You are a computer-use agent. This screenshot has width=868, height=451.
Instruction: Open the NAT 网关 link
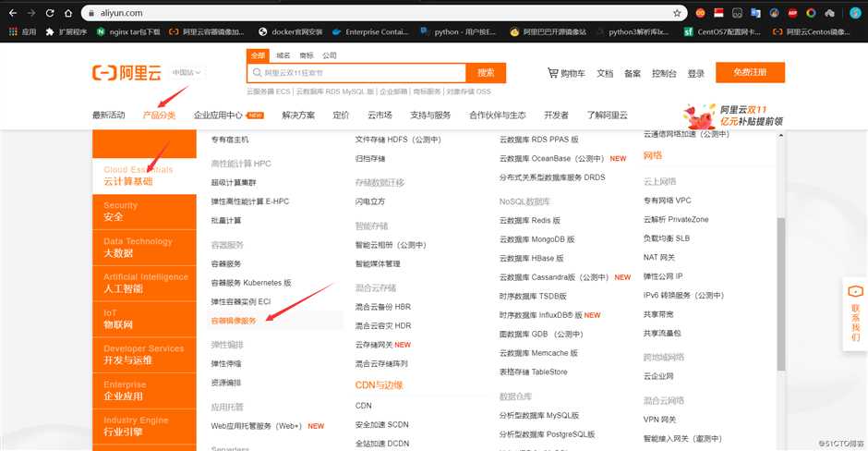[x=658, y=257]
